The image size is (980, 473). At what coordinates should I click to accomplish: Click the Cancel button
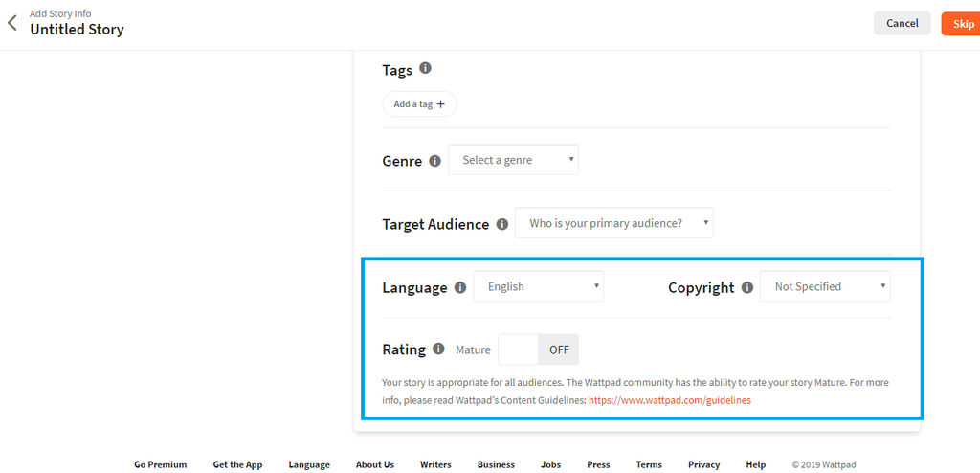[902, 23]
